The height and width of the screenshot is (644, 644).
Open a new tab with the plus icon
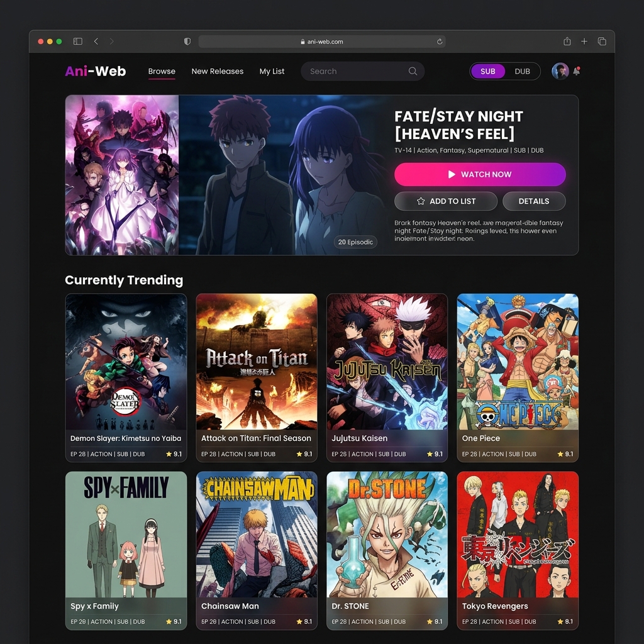pyautogui.click(x=584, y=41)
